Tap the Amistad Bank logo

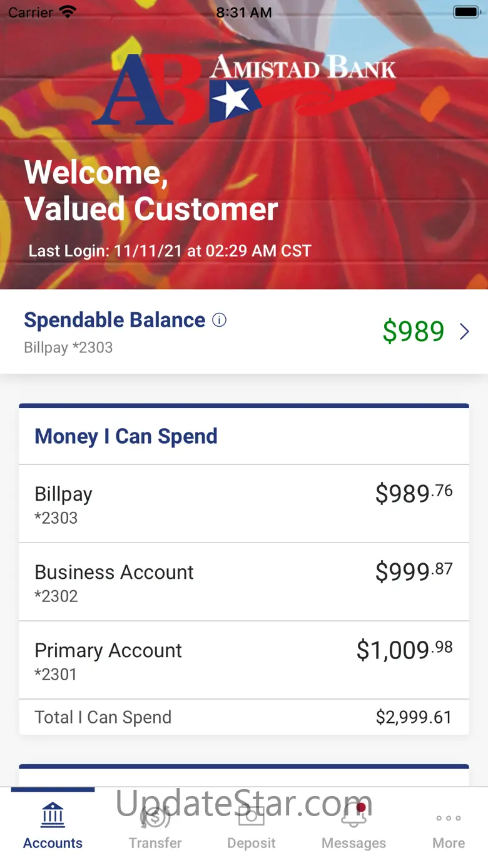click(244, 89)
